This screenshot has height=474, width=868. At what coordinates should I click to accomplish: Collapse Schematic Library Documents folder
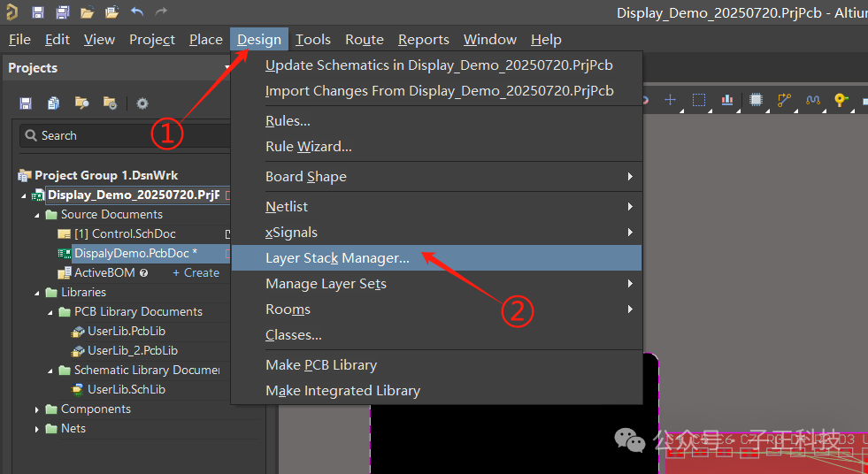(x=50, y=371)
